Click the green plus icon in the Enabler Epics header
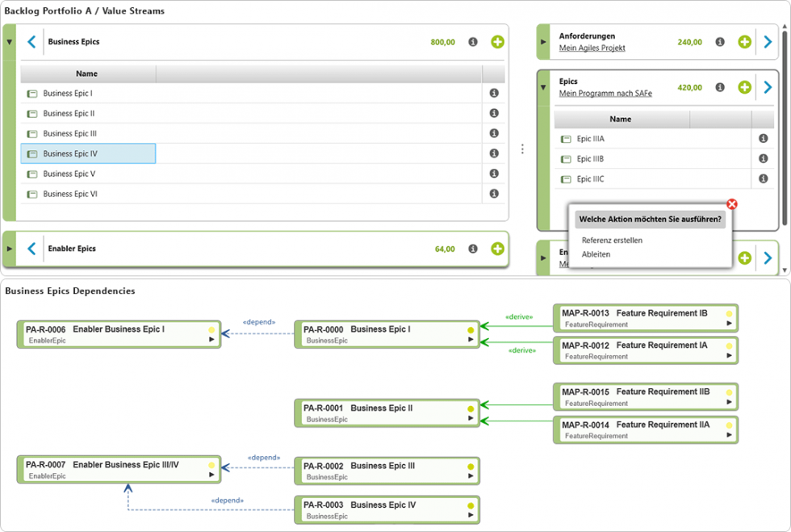Image resolution: width=791 pixels, height=532 pixels. (498, 250)
